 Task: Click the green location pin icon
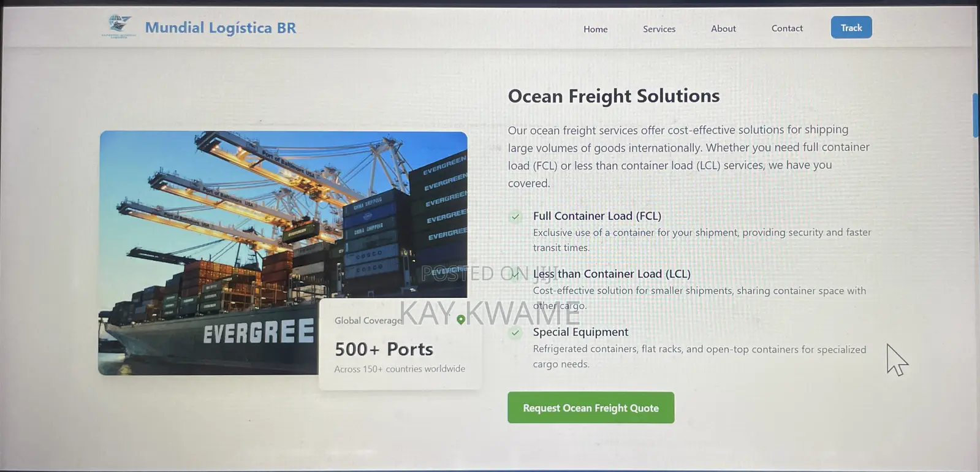pos(461,319)
